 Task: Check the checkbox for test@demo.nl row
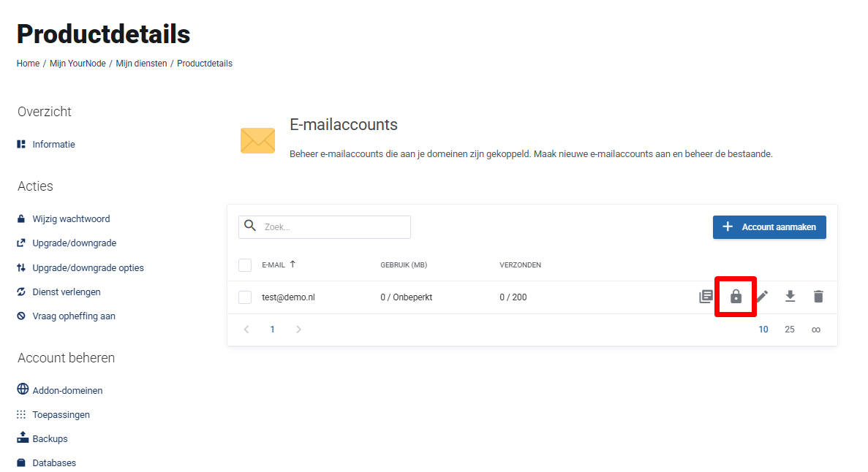(245, 297)
